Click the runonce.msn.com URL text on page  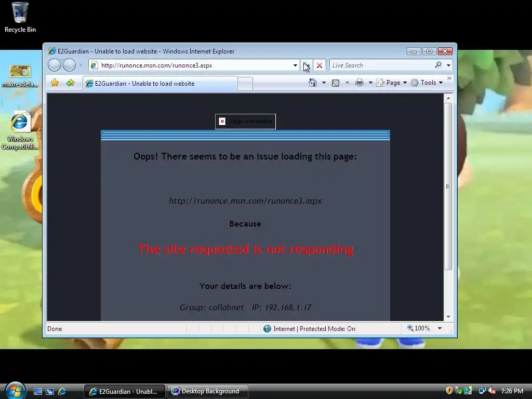tap(245, 201)
